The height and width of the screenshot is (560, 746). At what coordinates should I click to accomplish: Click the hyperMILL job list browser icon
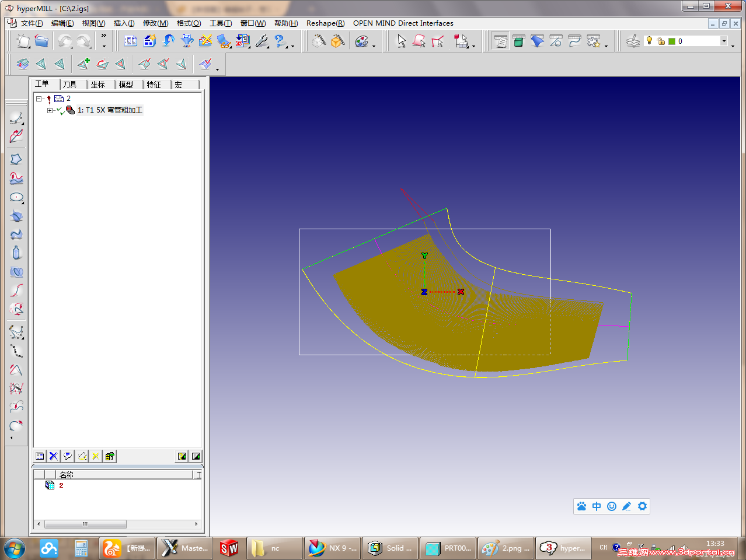(x=131, y=41)
